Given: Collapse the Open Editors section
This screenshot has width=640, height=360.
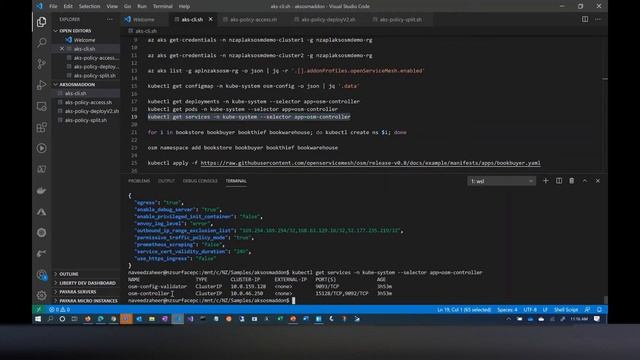Looking at the screenshot, I should (75, 31).
